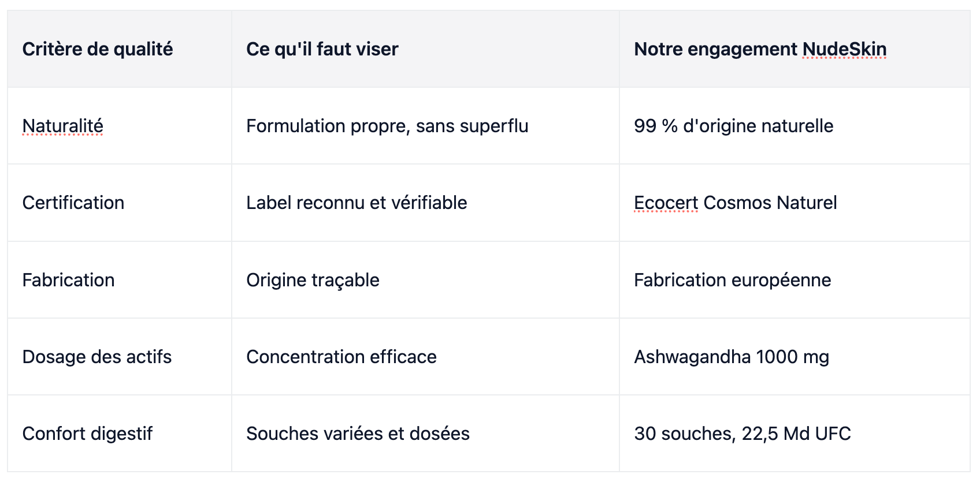980x478 pixels.
Task: Click the underlined 'NudeSkin' word in header
Action: 845,49
